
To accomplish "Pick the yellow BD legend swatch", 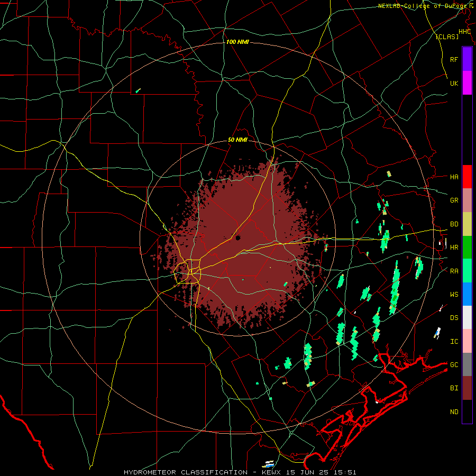I will pyautogui.click(x=467, y=224).
